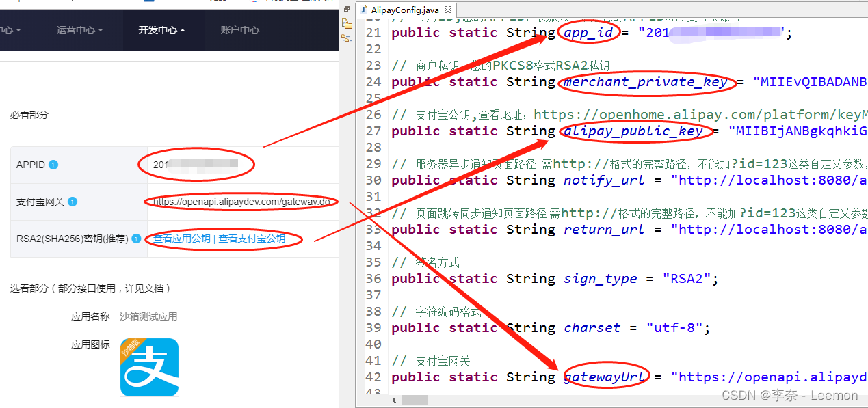Click gatewayUrl variable on line 42
The height and width of the screenshot is (408, 868).
(605, 377)
